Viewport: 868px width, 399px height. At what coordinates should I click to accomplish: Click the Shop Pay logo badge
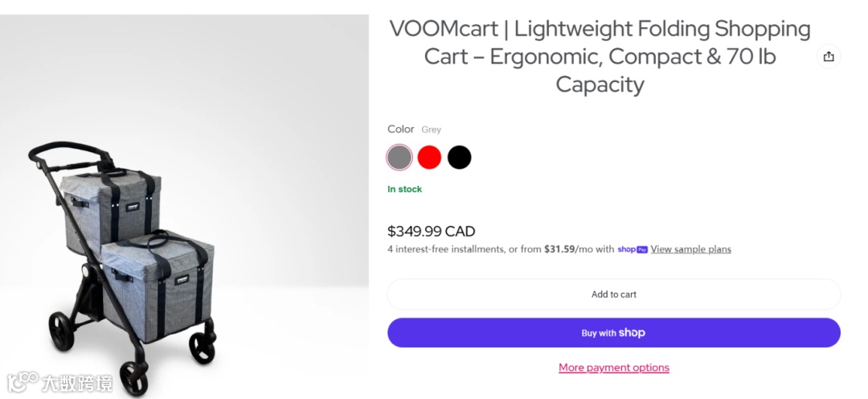tap(633, 249)
